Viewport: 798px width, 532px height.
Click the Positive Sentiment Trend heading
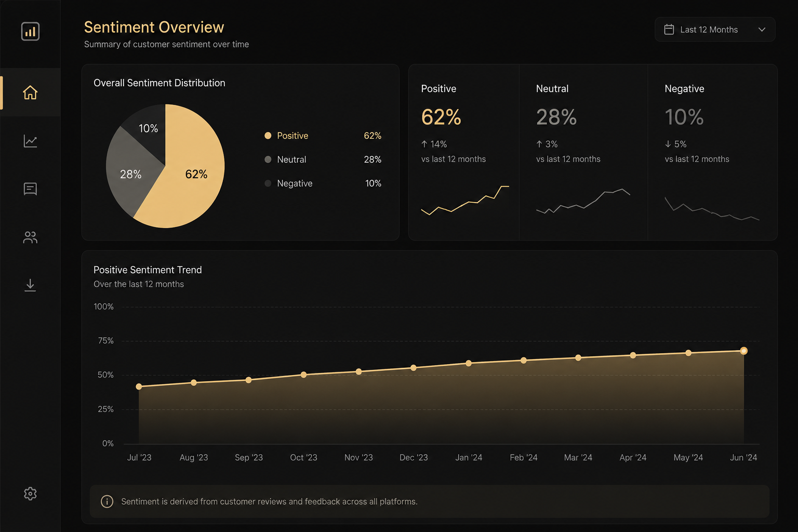pyautogui.click(x=148, y=270)
